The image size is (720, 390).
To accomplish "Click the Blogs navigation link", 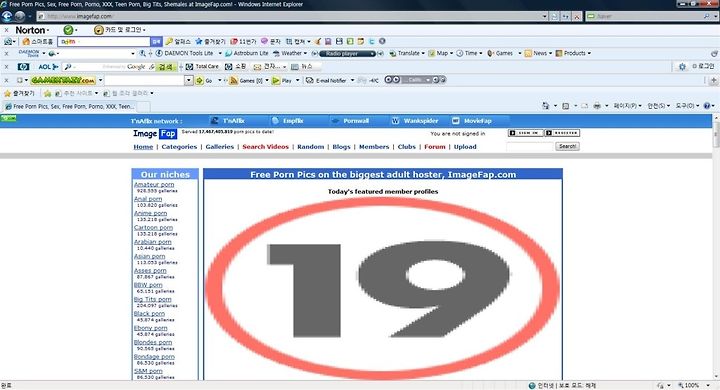I will click(x=341, y=147).
